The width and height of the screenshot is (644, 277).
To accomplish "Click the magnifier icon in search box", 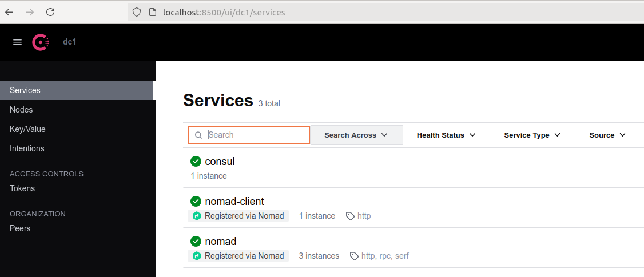I will click(x=198, y=135).
